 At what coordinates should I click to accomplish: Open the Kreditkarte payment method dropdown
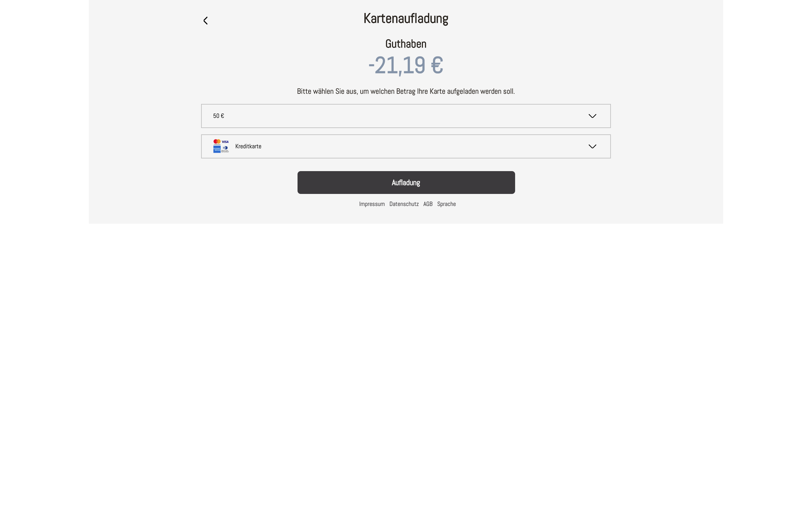(x=406, y=146)
